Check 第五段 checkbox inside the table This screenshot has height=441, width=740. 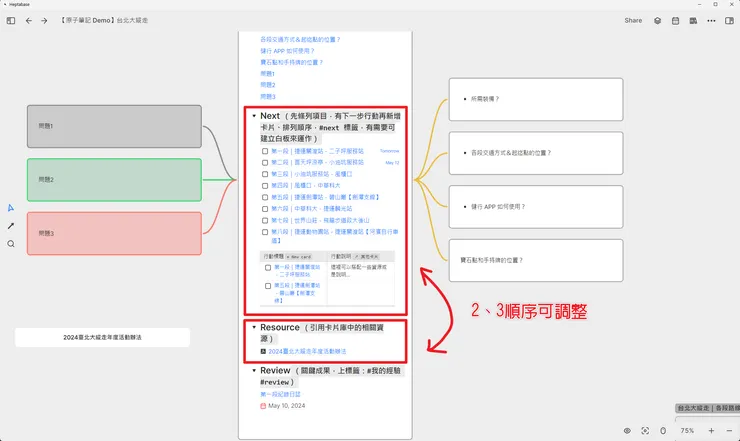(x=268, y=286)
